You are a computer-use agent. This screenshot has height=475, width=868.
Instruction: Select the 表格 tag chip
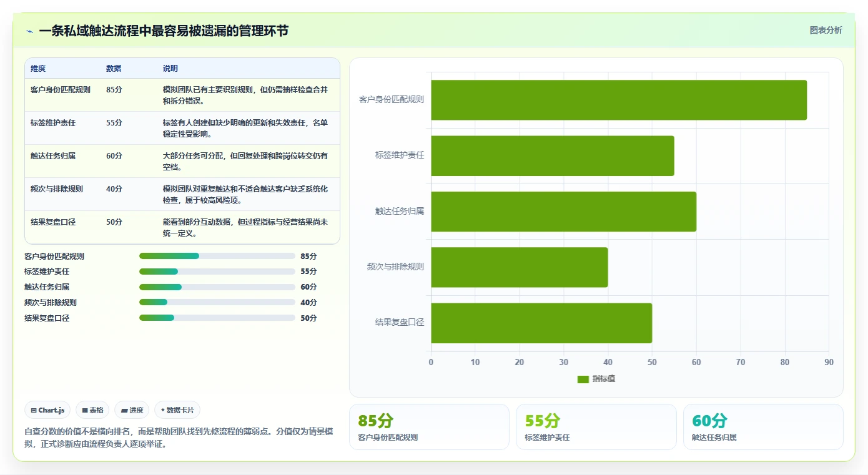point(92,410)
